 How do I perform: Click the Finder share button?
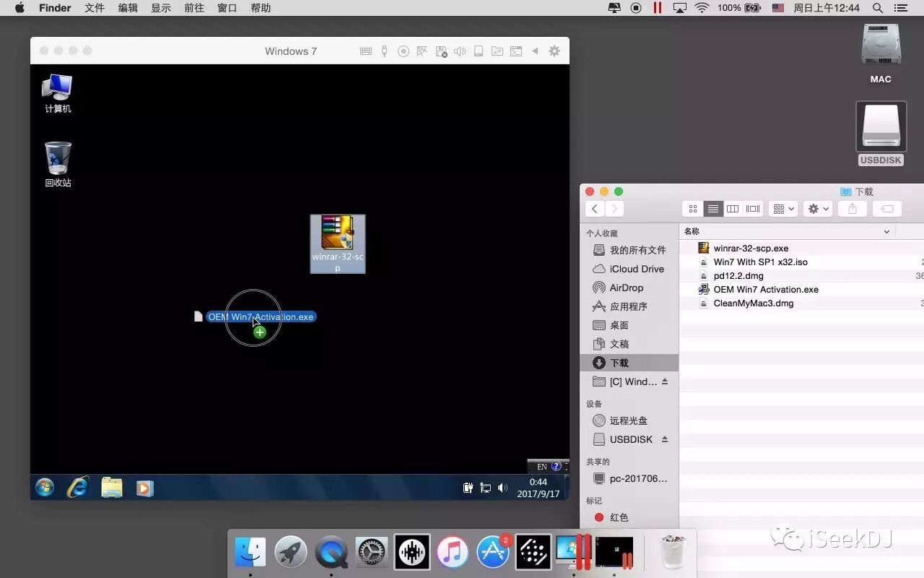pyautogui.click(x=853, y=209)
